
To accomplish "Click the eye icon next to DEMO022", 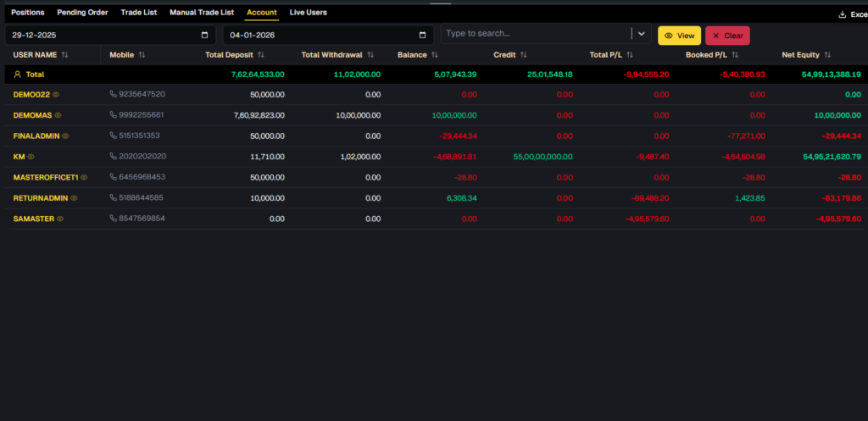I will (x=57, y=95).
